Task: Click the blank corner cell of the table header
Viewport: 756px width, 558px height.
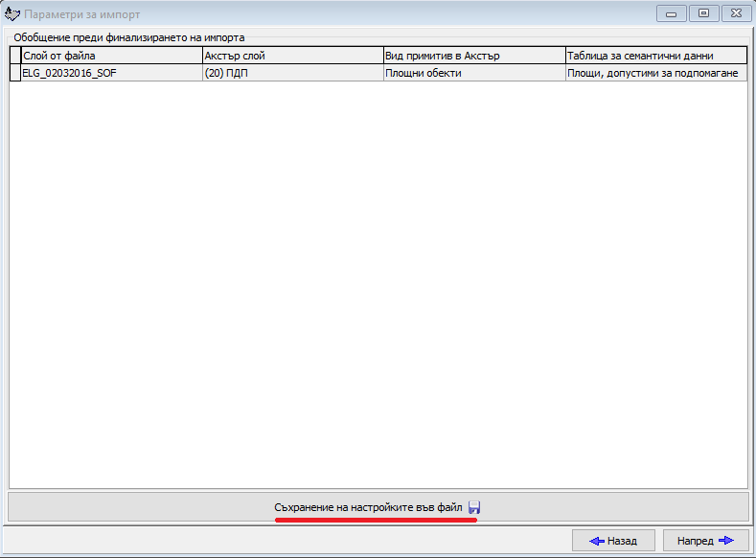Action: (x=15, y=56)
